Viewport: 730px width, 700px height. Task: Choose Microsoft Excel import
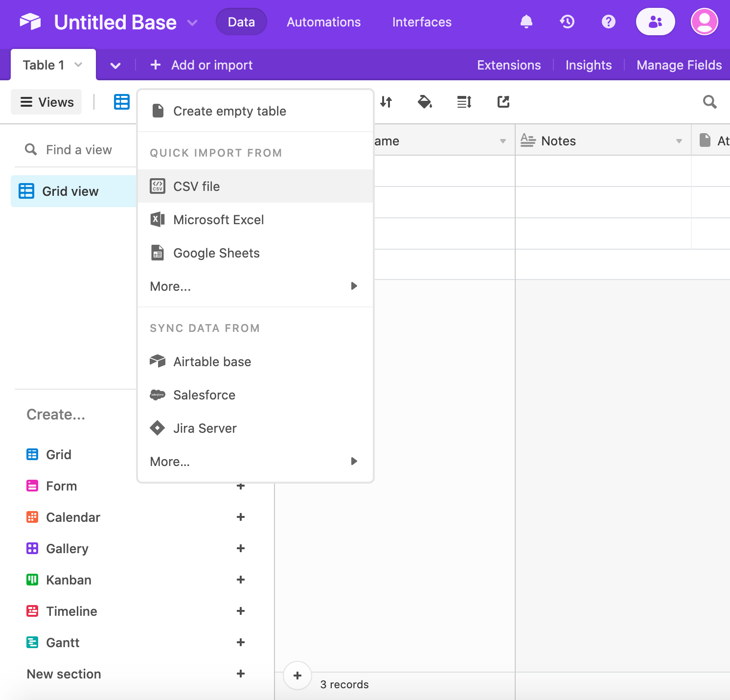(x=255, y=219)
